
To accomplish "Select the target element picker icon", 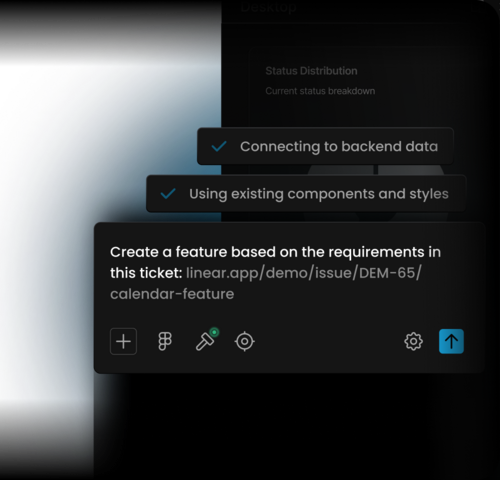I will click(245, 341).
